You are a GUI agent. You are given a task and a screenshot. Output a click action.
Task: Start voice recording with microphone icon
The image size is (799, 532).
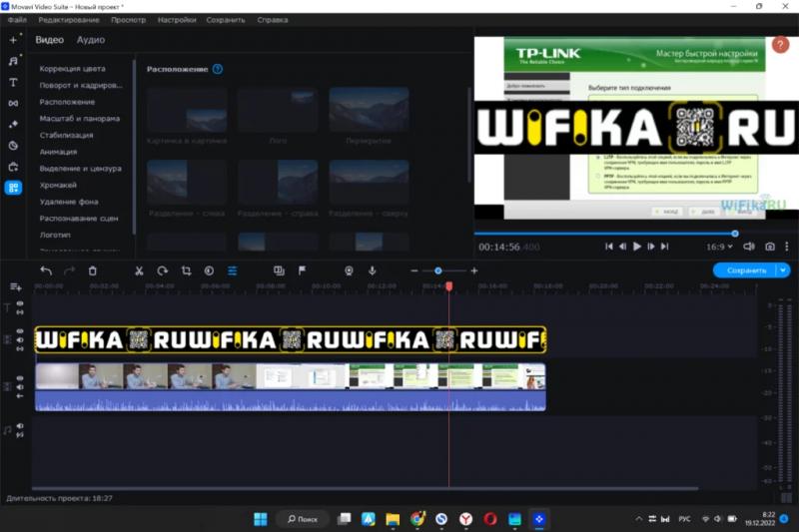(373, 270)
